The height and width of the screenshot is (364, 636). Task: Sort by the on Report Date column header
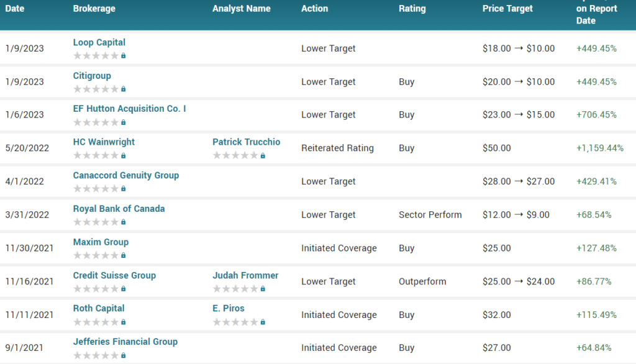click(x=597, y=15)
